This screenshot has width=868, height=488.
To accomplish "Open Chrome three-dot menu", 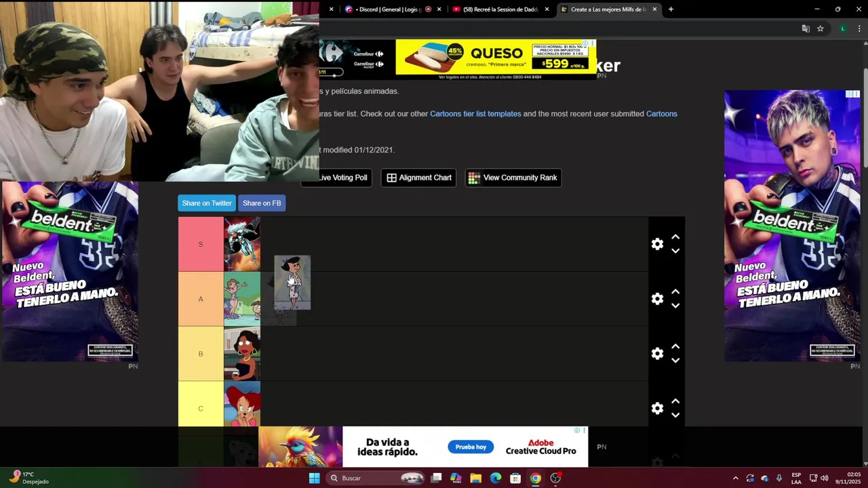I will click(859, 28).
